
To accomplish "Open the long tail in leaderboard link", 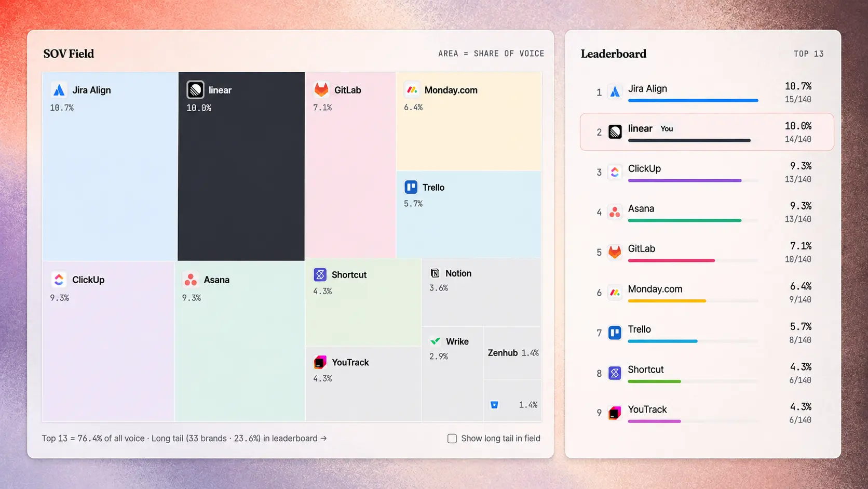I will [239, 439].
